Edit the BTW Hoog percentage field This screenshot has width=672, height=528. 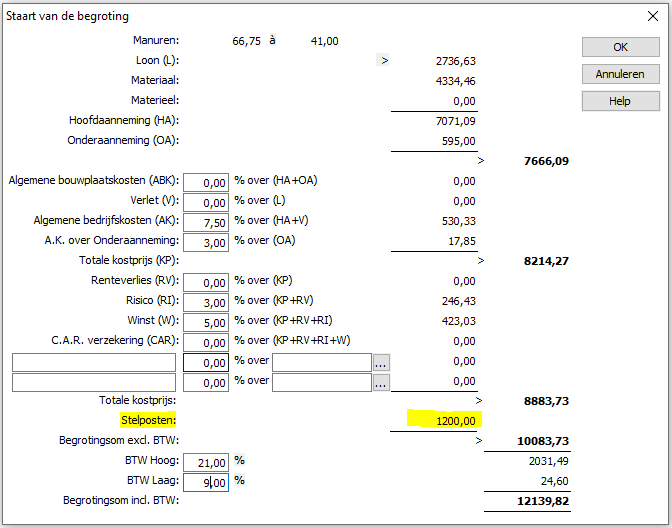click(x=206, y=462)
